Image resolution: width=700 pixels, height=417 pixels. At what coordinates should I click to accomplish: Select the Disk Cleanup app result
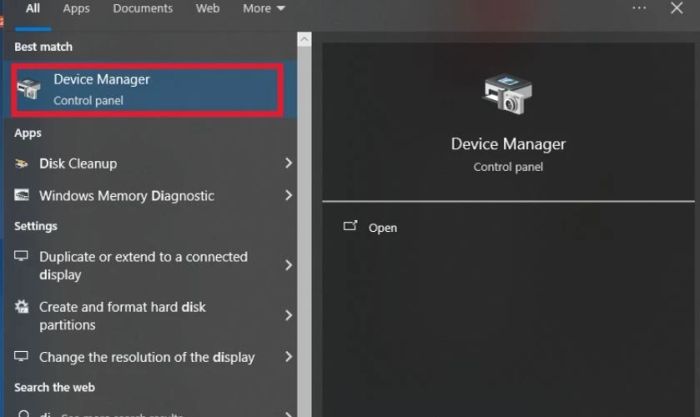[151, 163]
